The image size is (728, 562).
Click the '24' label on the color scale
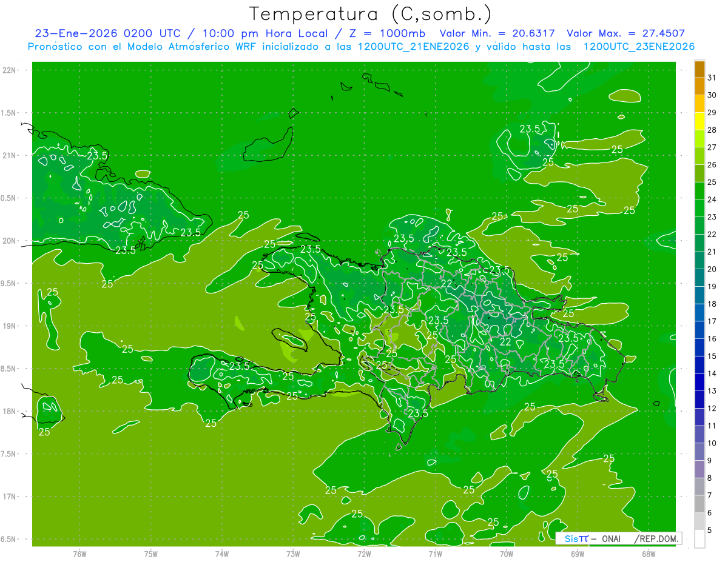click(712, 199)
